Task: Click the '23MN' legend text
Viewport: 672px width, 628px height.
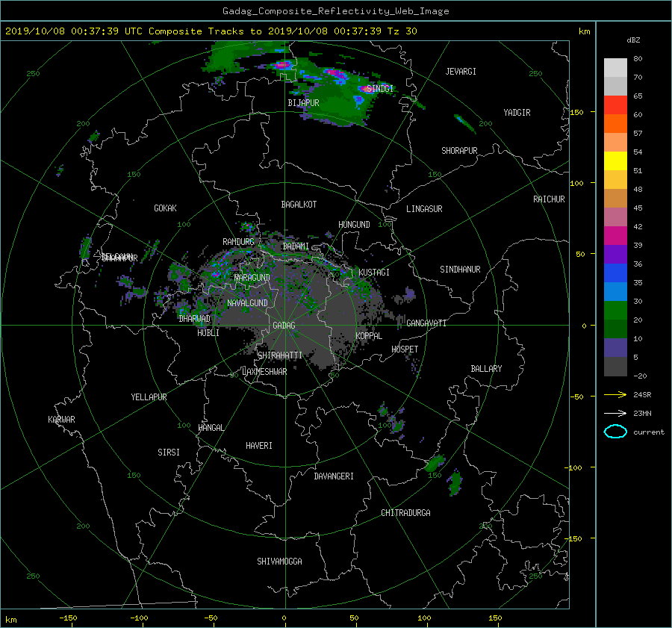Action: 642,414
